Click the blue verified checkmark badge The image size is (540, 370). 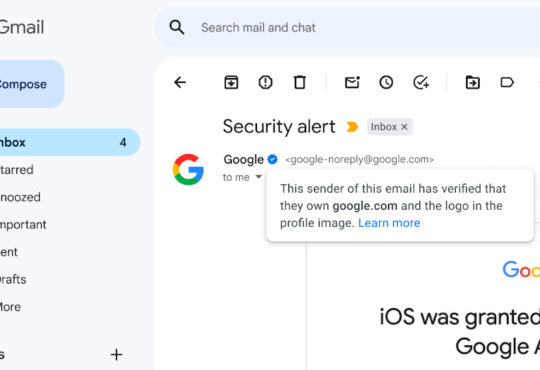[x=272, y=159]
